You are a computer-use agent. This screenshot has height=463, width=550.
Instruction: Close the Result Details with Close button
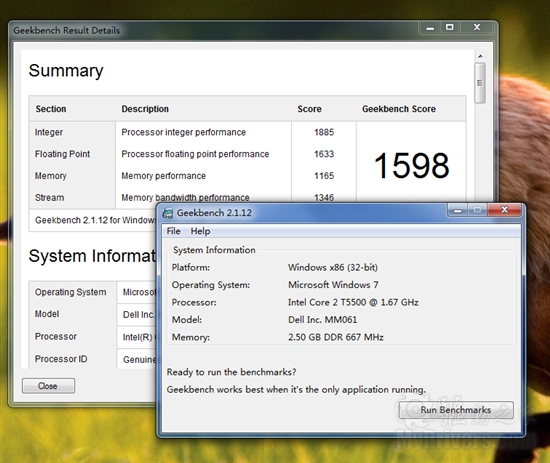click(x=48, y=386)
